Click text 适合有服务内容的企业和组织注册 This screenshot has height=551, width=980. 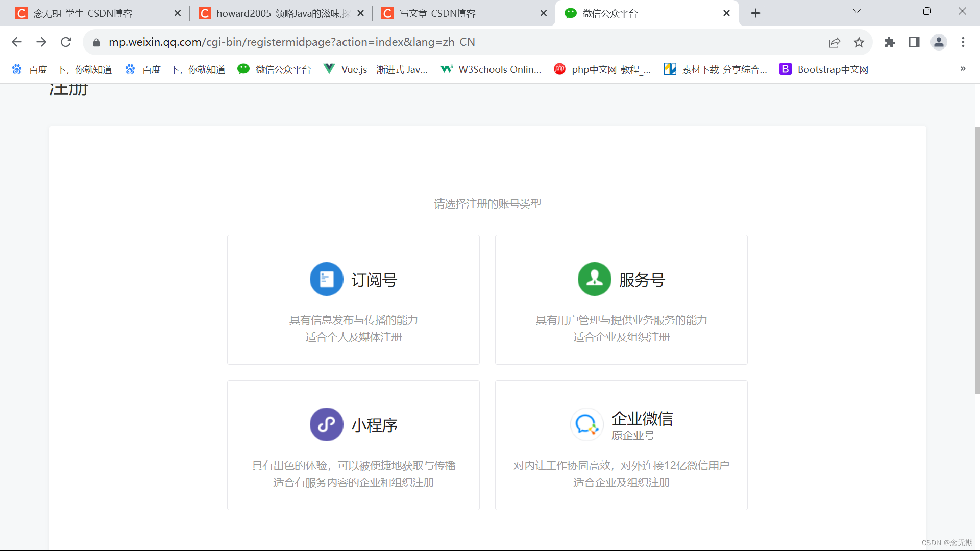click(x=353, y=482)
